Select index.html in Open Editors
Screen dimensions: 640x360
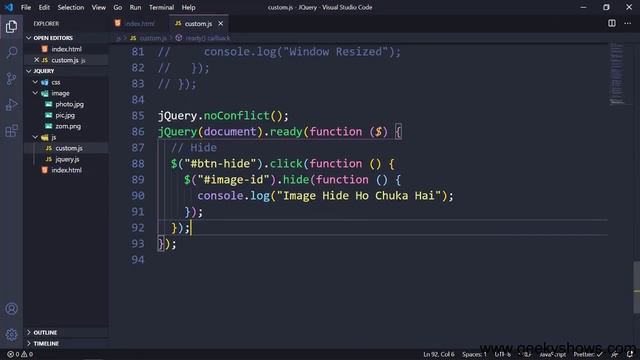click(66, 49)
